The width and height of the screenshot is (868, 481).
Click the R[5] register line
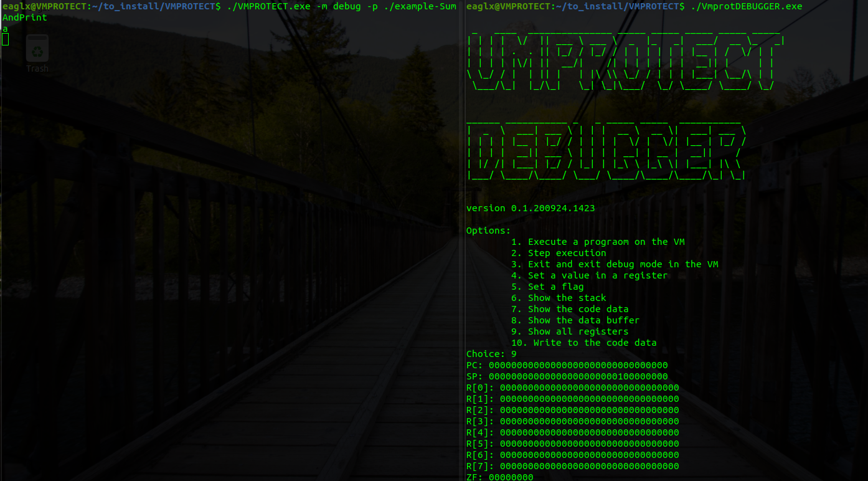pos(572,444)
